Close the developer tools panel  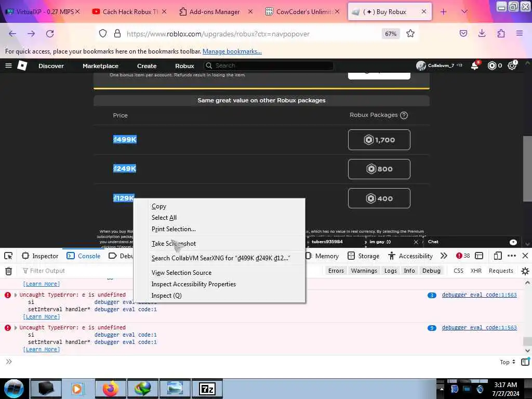525,256
